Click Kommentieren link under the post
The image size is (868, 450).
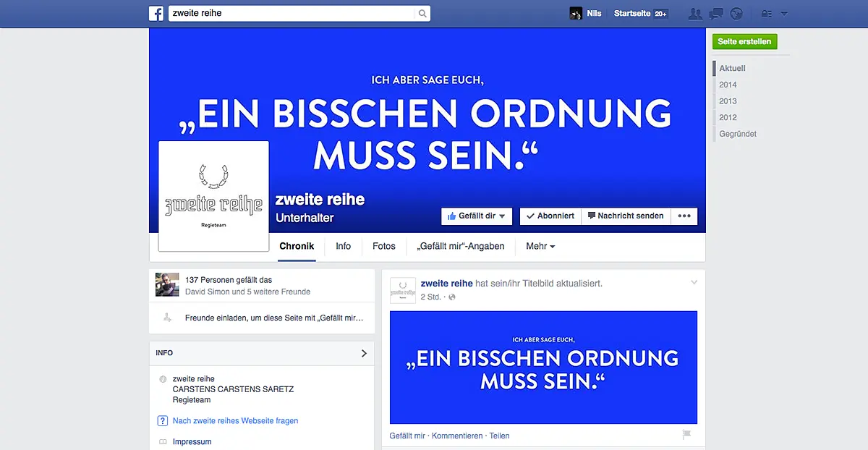pyautogui.click(x=457, y=436)
